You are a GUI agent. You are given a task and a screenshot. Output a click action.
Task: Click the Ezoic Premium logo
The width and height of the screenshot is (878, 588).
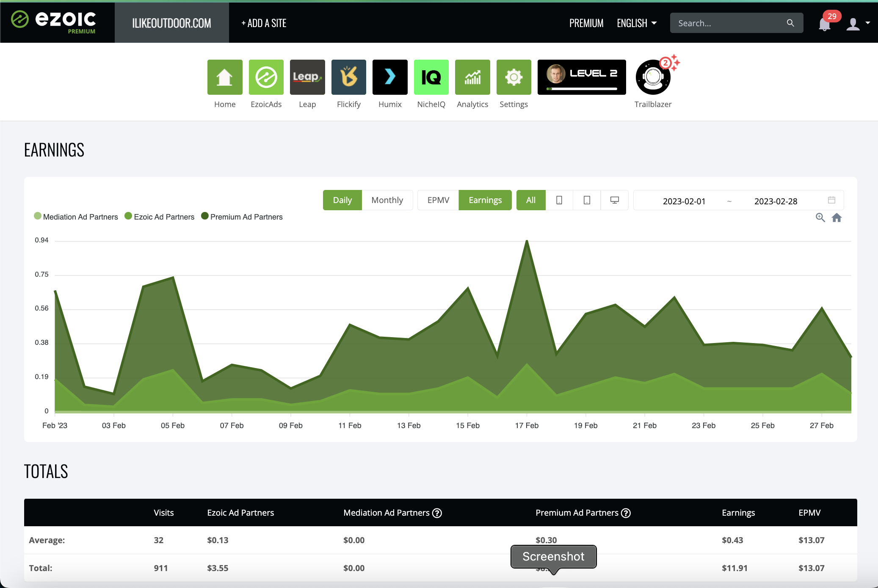pos(54,22)
